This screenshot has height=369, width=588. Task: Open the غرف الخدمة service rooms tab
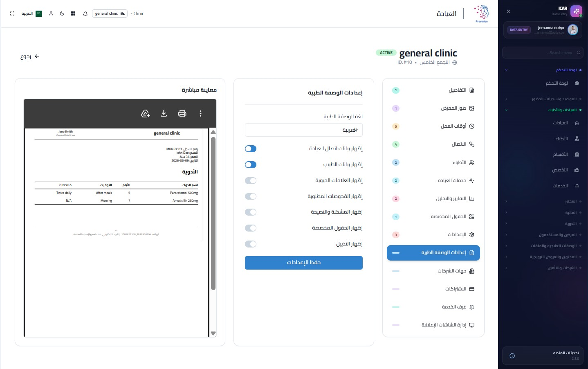pos(433,307)
